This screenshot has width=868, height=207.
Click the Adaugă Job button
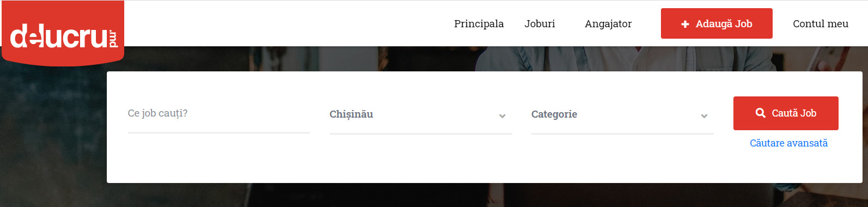[x=717, y=23]
